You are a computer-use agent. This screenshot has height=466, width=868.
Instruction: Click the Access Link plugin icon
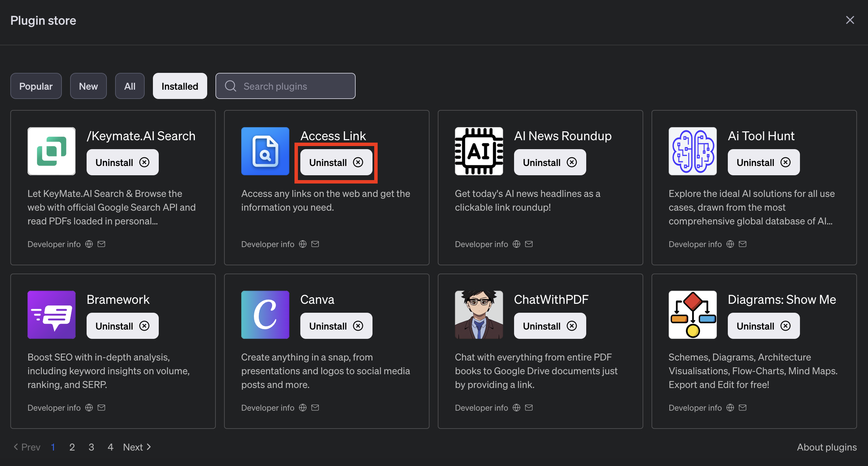265,151
